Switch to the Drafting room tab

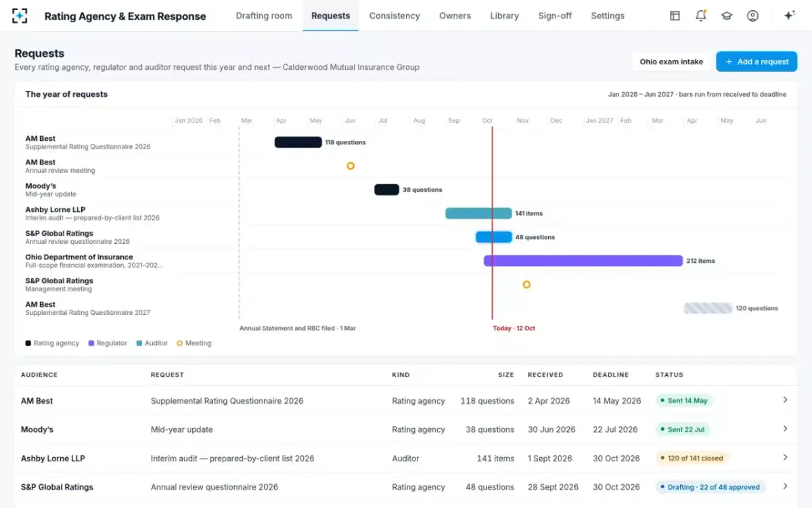click(264, 16)
